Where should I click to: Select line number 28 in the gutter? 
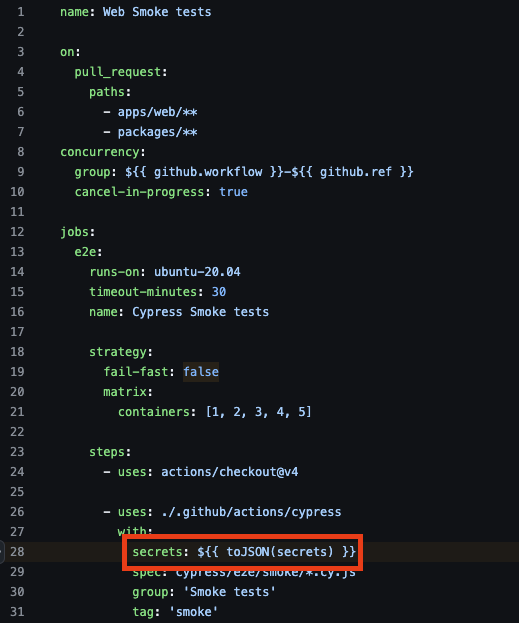[x=17, y=552]
